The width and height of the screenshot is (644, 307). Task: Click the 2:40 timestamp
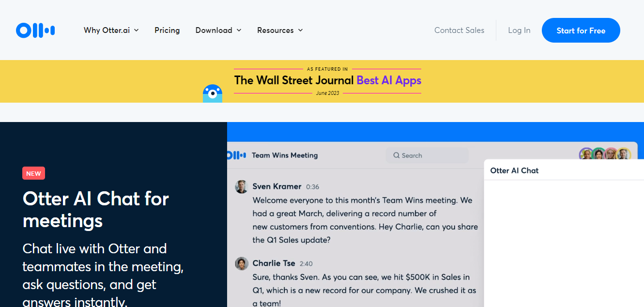(x=306, y=264)
